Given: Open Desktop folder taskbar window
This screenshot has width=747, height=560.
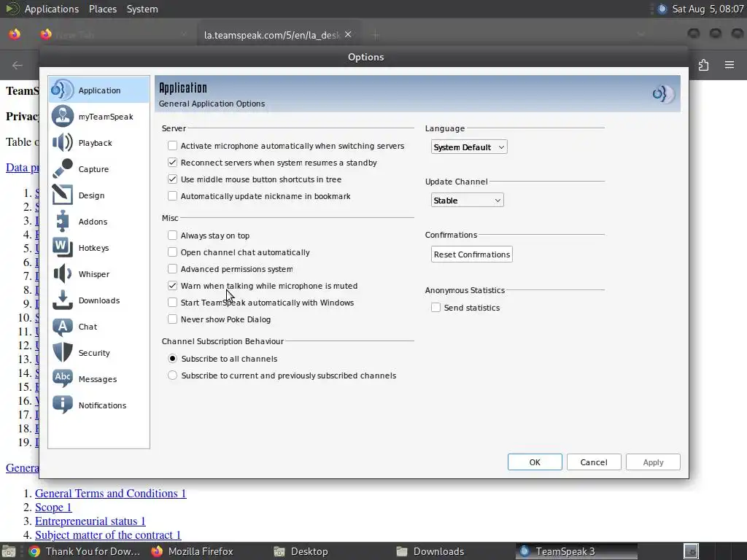Looking at the screenshot, I should tap(301, 551).
